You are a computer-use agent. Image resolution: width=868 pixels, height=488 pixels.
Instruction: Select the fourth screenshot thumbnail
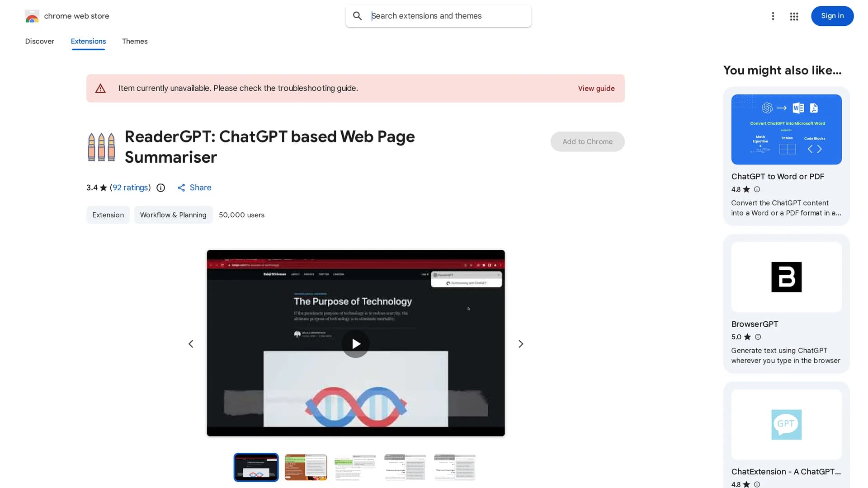tap(405, 467)
